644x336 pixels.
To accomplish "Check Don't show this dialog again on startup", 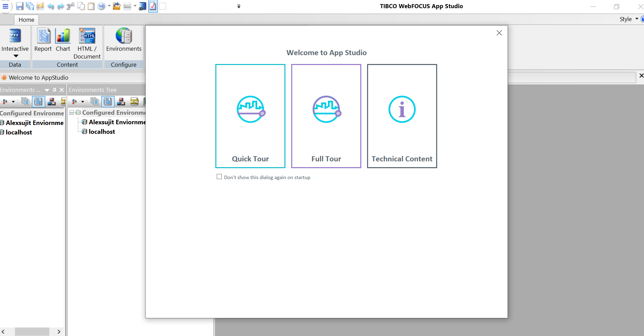I will pos(219,177).
